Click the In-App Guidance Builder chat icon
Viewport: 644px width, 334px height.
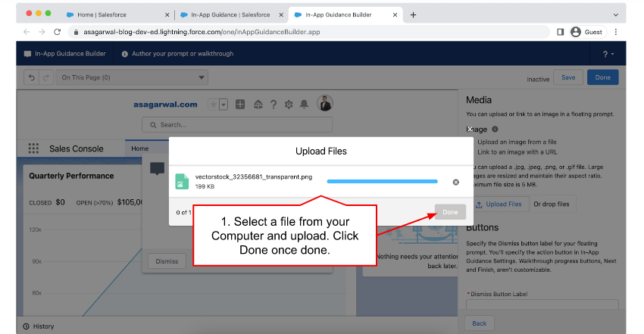(27, 54)
